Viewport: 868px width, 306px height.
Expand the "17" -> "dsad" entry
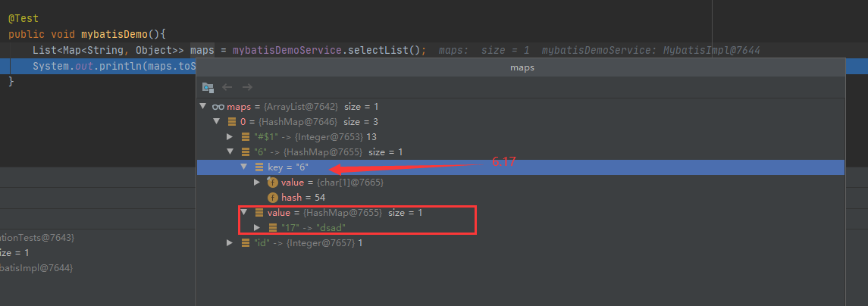(x=256, y=227)
